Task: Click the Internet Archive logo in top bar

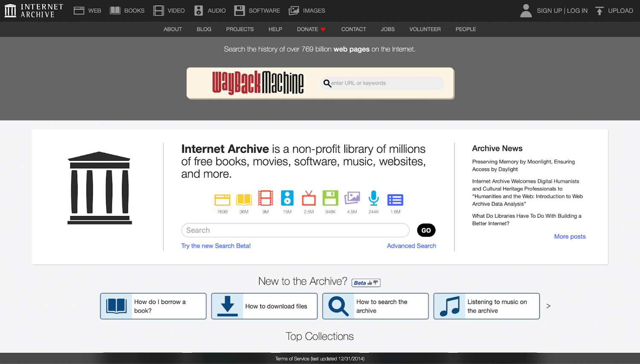Action: [x=34, y=11]
